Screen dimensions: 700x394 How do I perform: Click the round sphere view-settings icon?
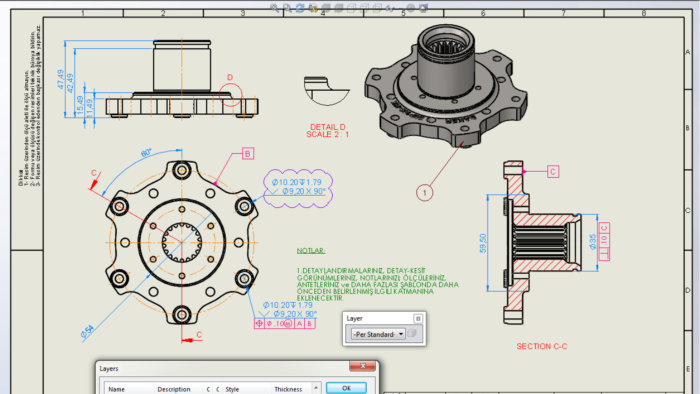tap(410, 8)
